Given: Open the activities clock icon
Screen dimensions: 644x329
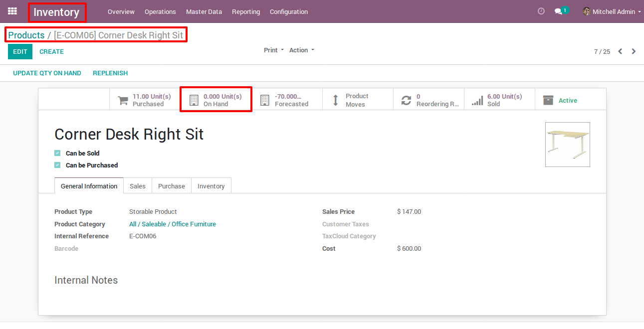Looking at the screenshot, I should (x=541, y=11).
